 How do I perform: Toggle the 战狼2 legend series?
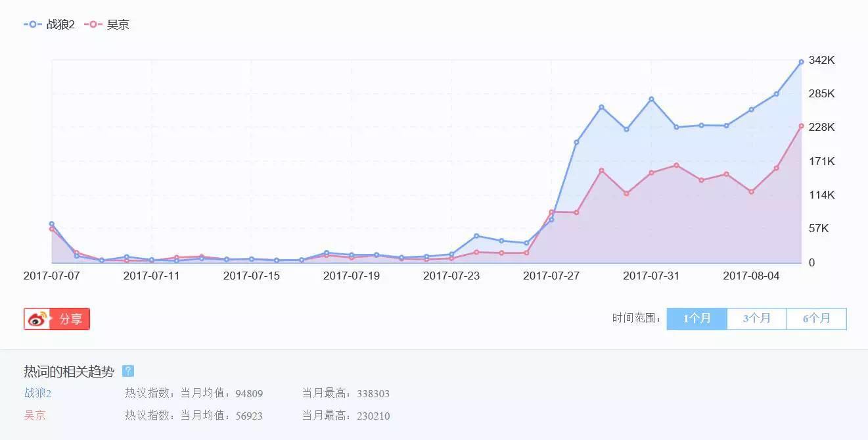coord(49,24)
